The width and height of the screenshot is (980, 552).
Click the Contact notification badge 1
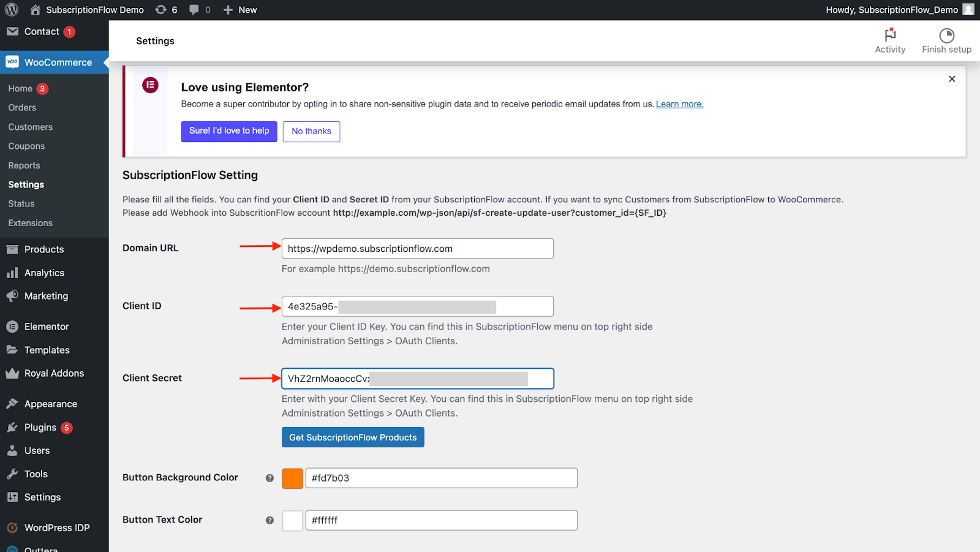(x=70, y=32)
